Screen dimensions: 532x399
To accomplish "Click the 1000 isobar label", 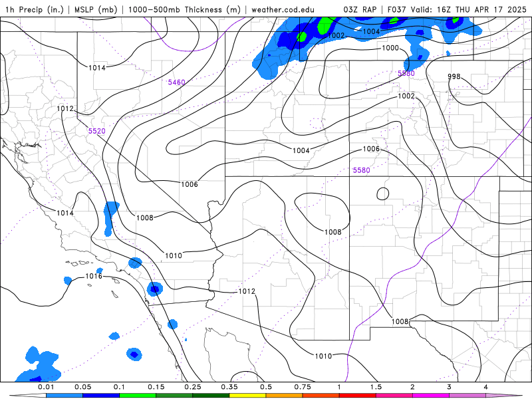I will point(390,48).
